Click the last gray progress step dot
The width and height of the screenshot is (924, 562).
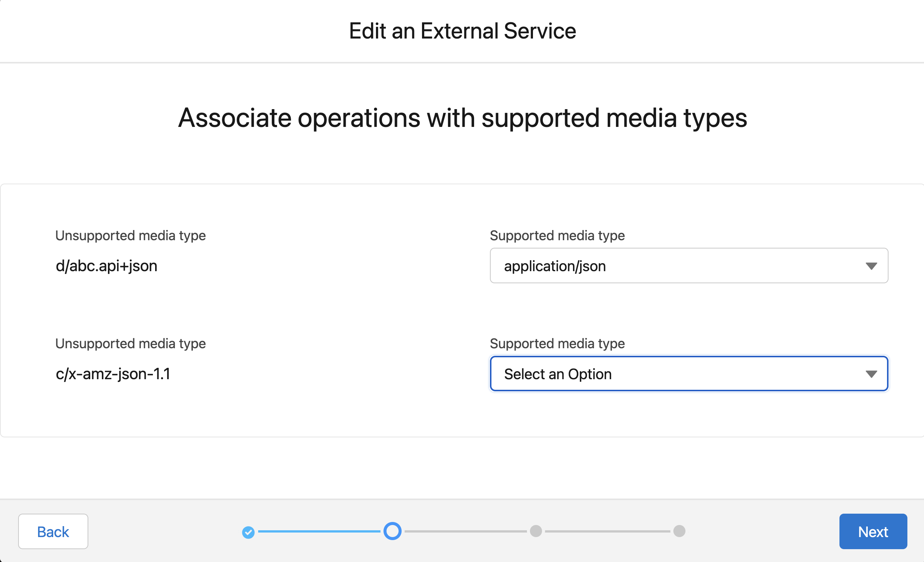coord(679,531)
